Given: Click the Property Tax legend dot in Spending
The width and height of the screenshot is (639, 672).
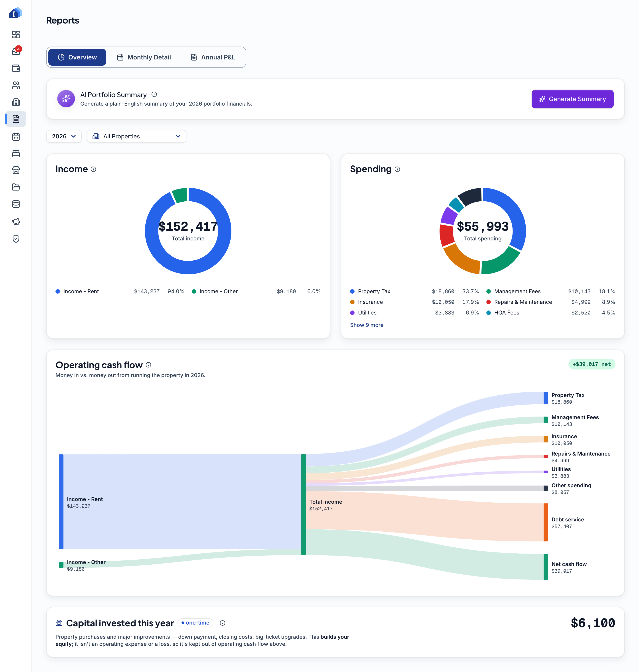Looking at the screenshot, I should click(x=352, y=291).
